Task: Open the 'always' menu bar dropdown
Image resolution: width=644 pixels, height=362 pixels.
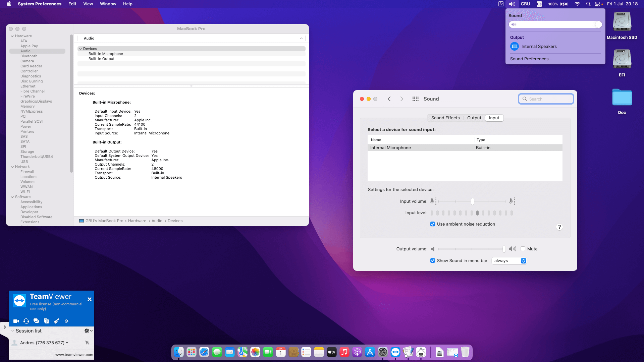Action: click(509, 261)
